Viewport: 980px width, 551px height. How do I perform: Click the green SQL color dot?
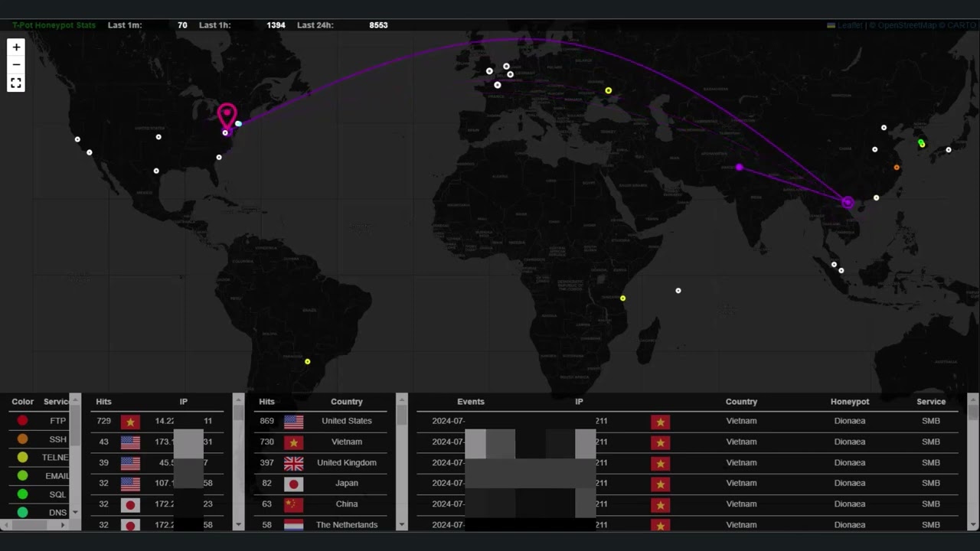[22, 494]
